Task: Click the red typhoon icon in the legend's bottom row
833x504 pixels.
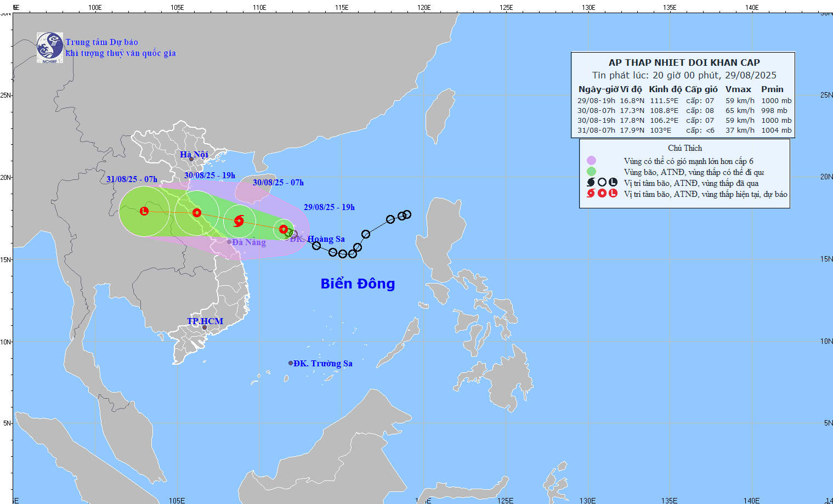Action: (591, 194)
